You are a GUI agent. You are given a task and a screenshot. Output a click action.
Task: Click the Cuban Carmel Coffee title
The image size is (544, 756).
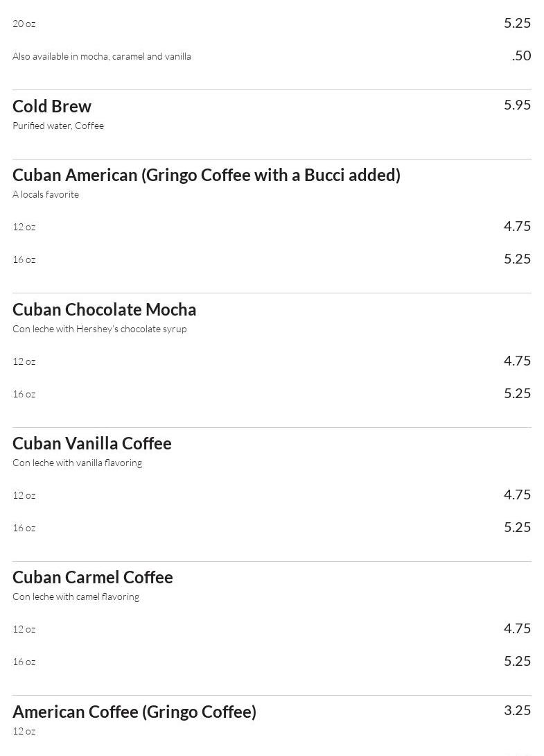click(x=92, y=577)
